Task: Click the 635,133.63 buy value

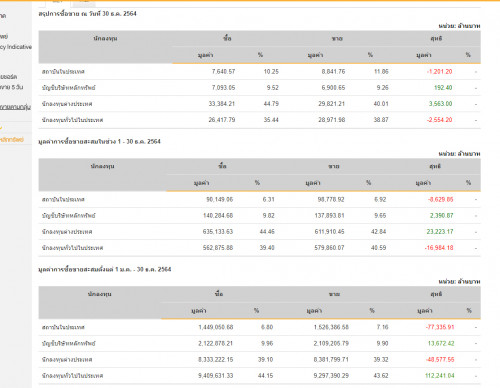Action: [x=218, y=232]
